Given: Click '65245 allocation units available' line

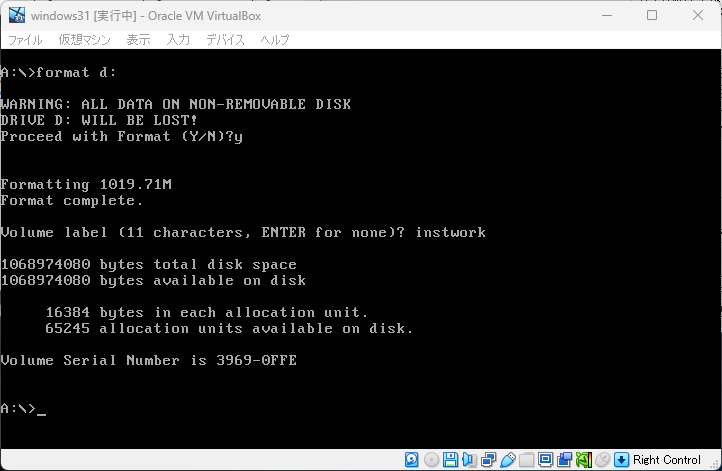Looking at the screenshot, I should pos(229,329).
